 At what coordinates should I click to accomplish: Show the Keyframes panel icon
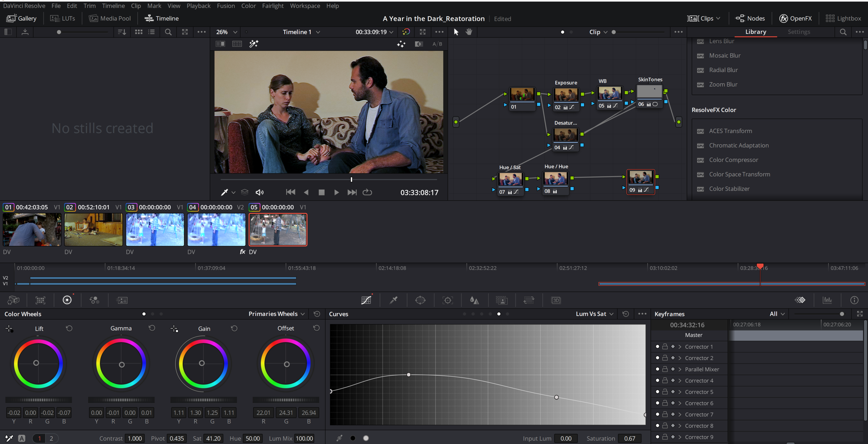800,300
